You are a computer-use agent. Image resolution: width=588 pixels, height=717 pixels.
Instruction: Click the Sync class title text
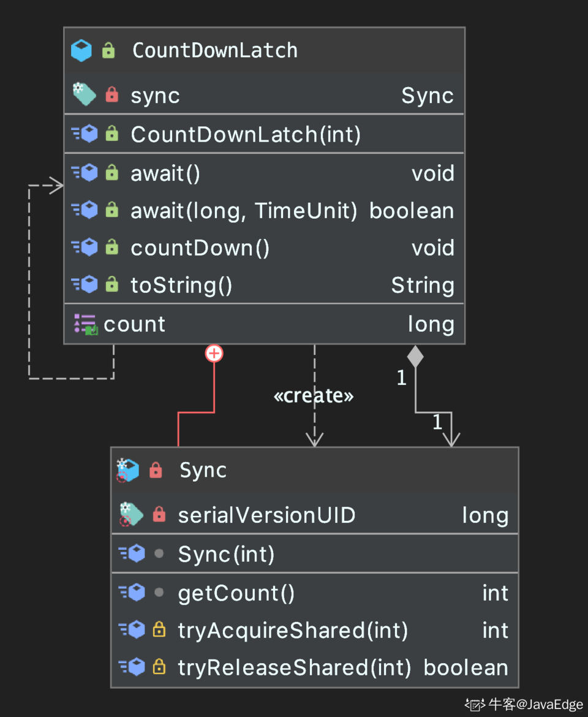203,470
